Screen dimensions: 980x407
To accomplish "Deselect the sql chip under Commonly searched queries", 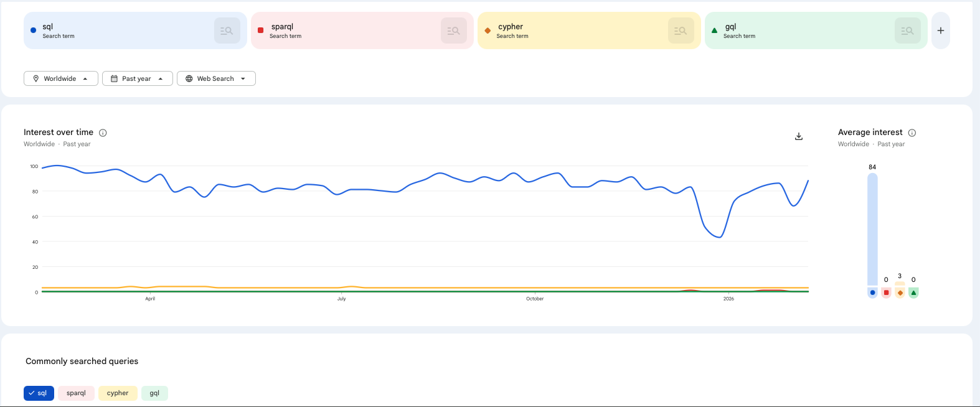I will point(39,393).
